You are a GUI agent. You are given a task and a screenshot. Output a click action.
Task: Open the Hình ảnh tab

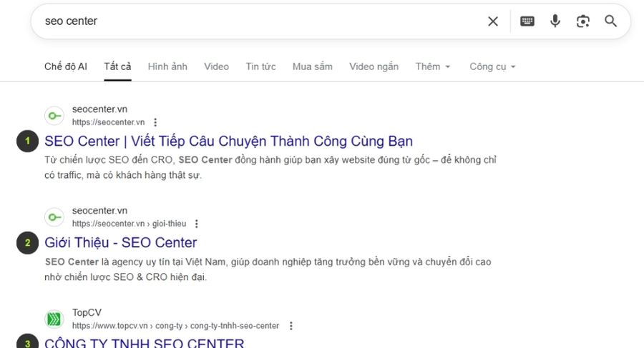[167, 66]
